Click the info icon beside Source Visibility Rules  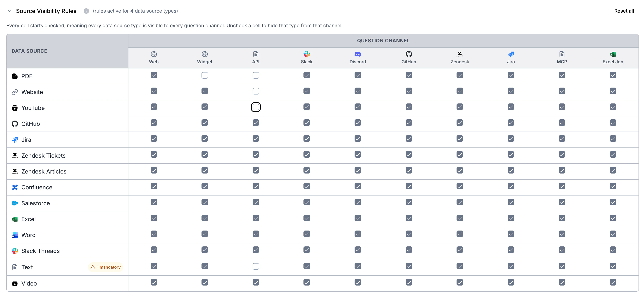coord(86,11)
